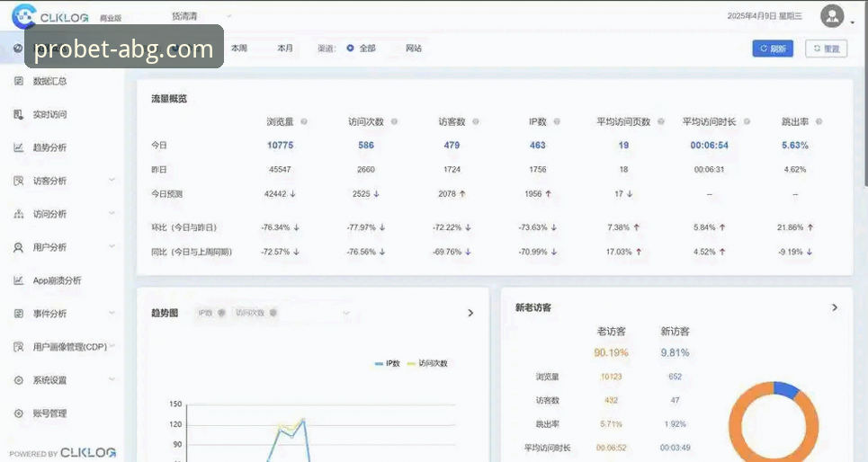The height and width of the screenshot is (462, 868).
Task: Click the 访问分析 sidebar icon
Action: (18, 214)
